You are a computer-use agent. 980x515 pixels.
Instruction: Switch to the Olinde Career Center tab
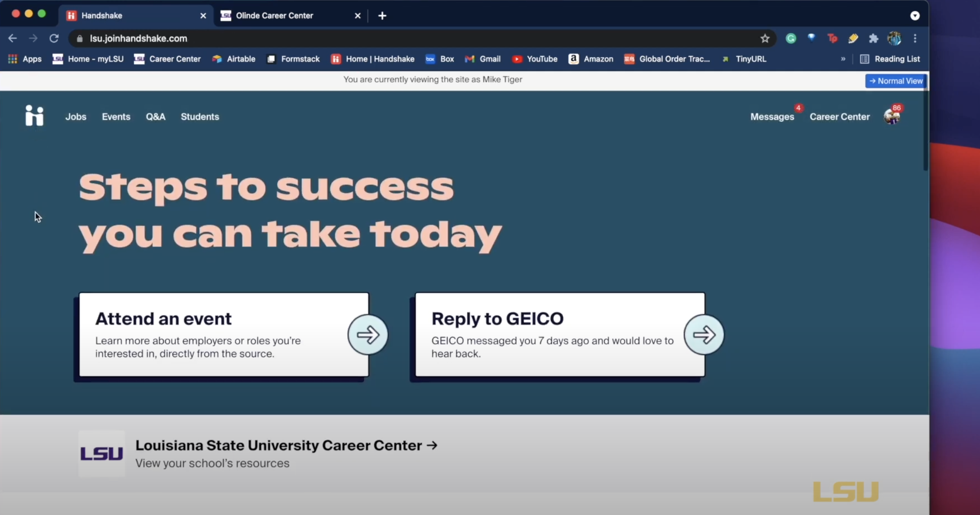pyautogui.click(x=275, y=15)
